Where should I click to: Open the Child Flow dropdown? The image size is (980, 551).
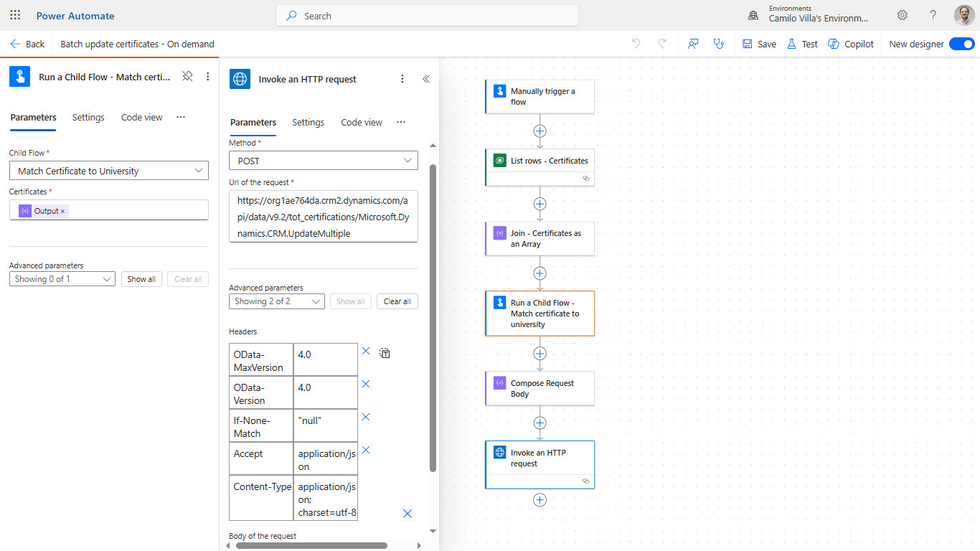pos(109,171)
